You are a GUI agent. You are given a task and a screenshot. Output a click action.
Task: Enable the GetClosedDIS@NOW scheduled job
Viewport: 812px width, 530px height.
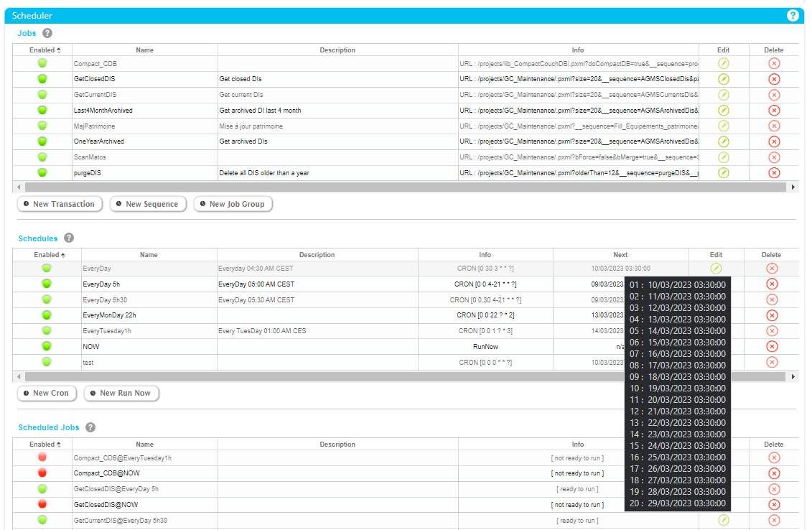[x=42, y=505]
